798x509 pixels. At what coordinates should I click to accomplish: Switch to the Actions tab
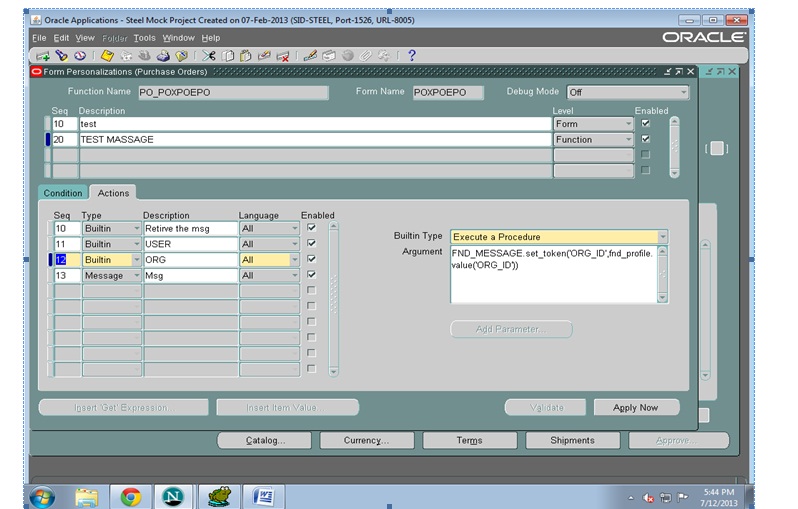(113, 193)
